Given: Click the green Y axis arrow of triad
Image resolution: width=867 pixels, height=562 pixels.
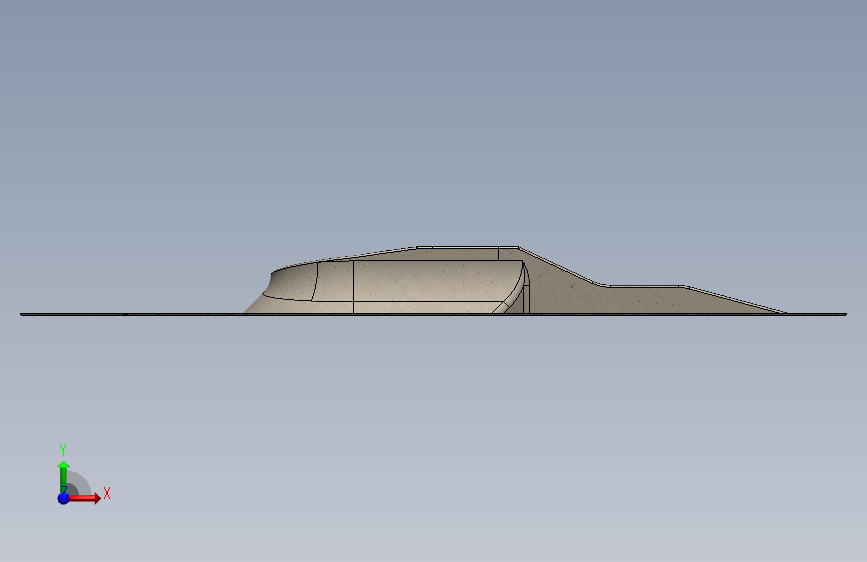Looking at the screenshot, I should click(x=64, y=476).
